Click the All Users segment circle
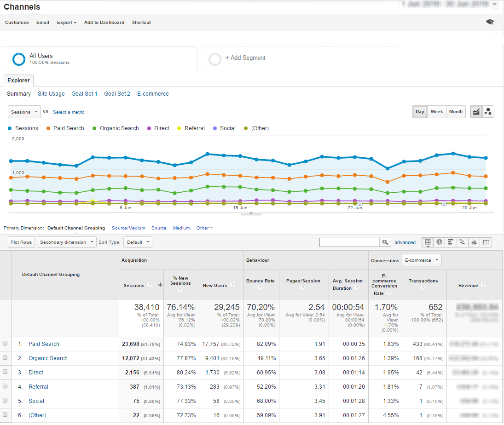Viewport: 504px width, 425px height. click(19, 59)
